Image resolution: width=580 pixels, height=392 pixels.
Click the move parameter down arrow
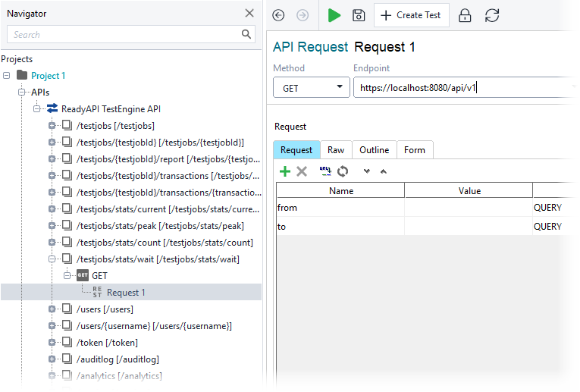point(366,171)
